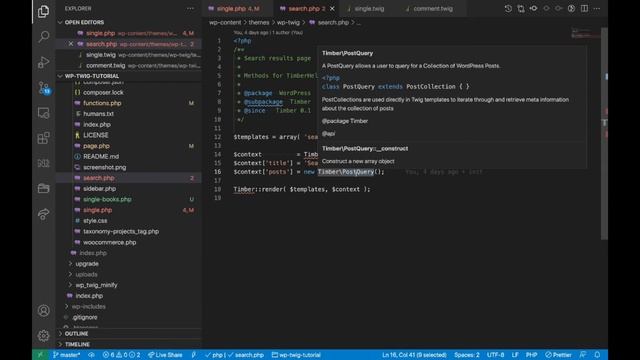Open Explorer more actions ellipsis
Image resolution: width=640 pixels, height=360 pixels.
point(190,8)
